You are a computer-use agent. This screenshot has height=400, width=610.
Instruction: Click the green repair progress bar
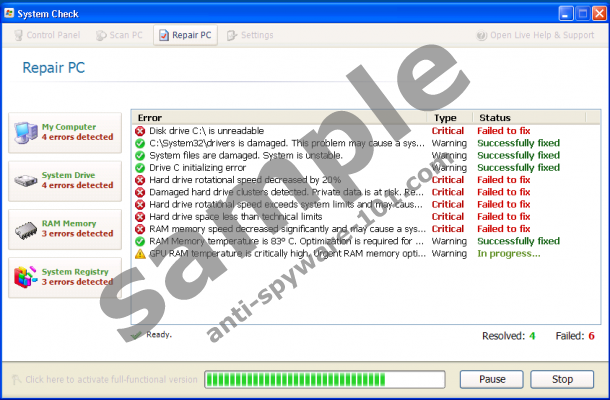[x=324, y=380]
